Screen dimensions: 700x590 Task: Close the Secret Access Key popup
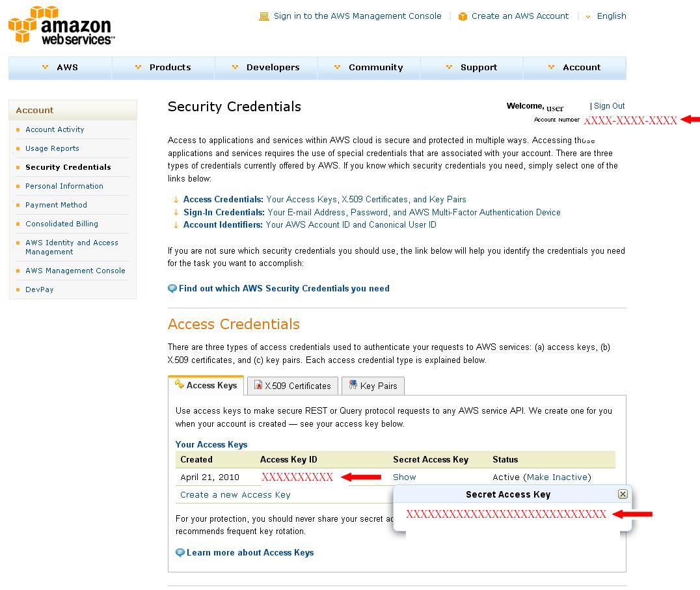623,494
